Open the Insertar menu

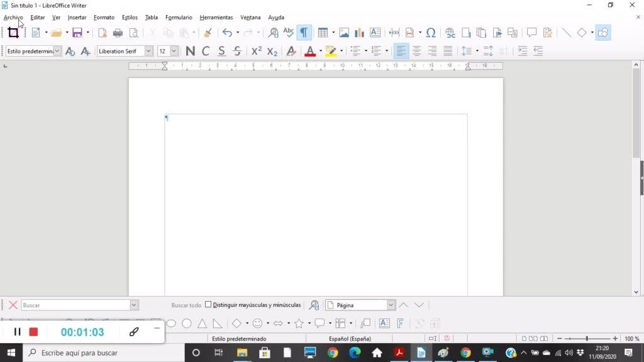point(77,18)
